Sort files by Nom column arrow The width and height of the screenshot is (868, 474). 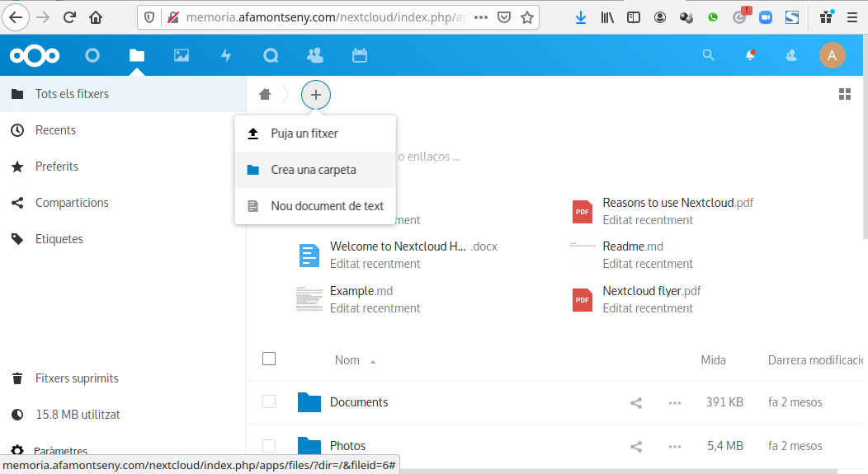[x=373, y=361]
